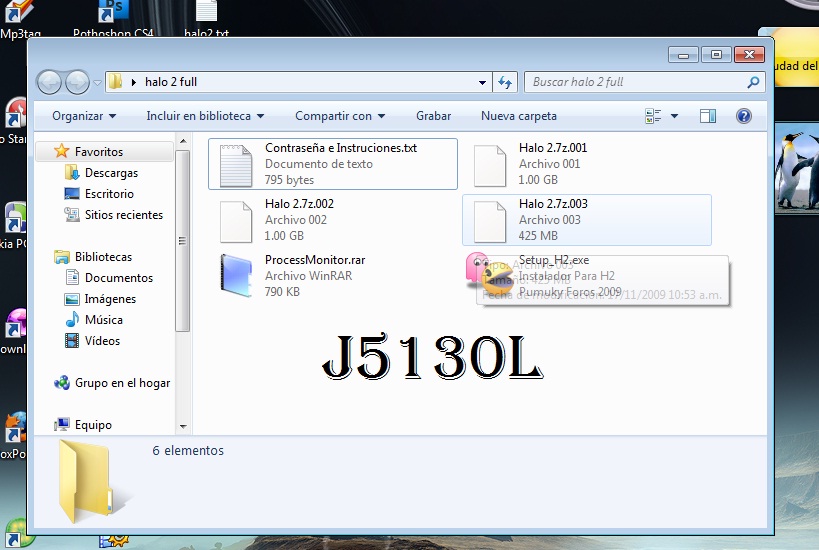Select Bibliotecas in navigation pane
This screenshot has width=819, height=550.
tap(103, 257)
